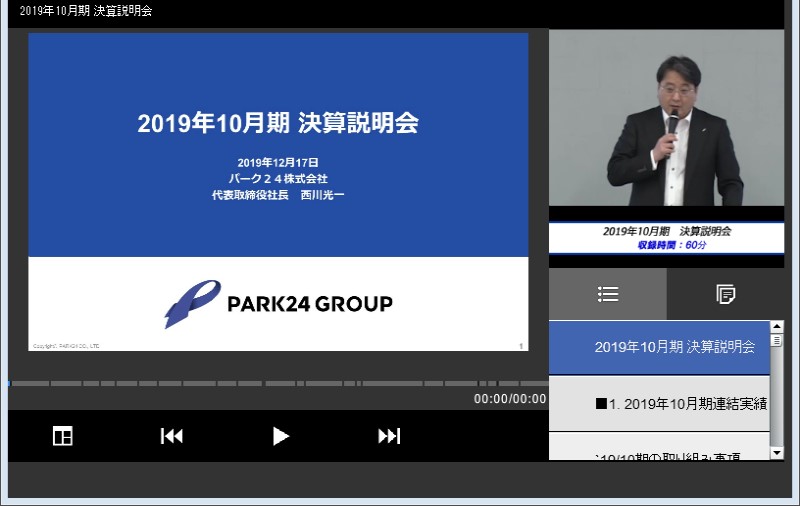The width and height of the screenshot is (800, 506).
Task: Select chapter 2019年10月期 決算説明会
Action: 659,347
